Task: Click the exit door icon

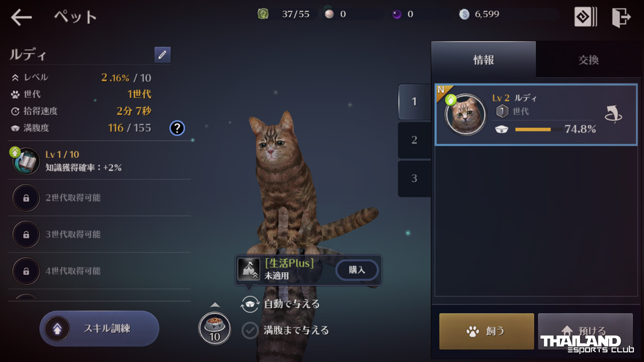Action: [621, 17]
